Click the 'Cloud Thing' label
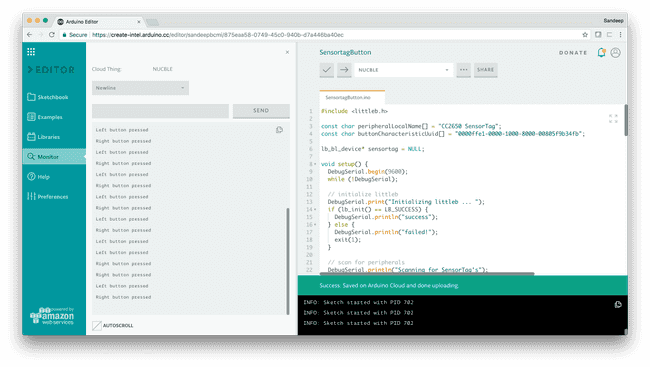 point(107,69)
